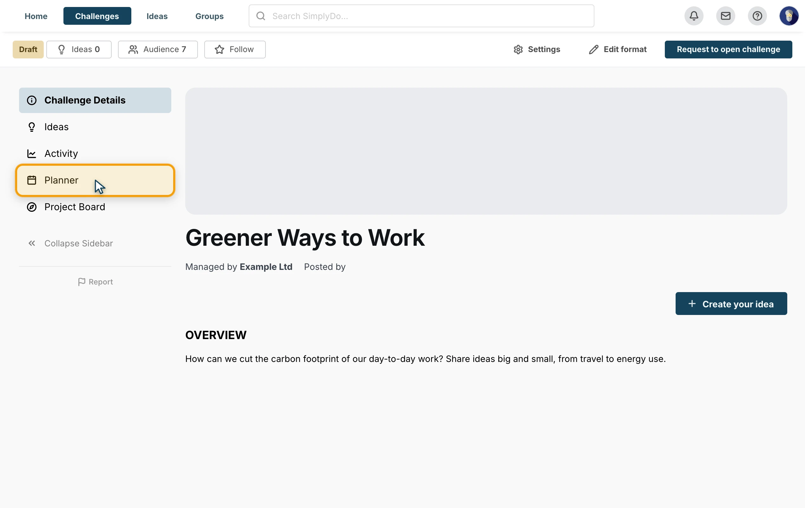The width and height of the screenshot is (812, 508).
Task: Switch to the Ideas top navigation tab
Action: pos(157,16)
